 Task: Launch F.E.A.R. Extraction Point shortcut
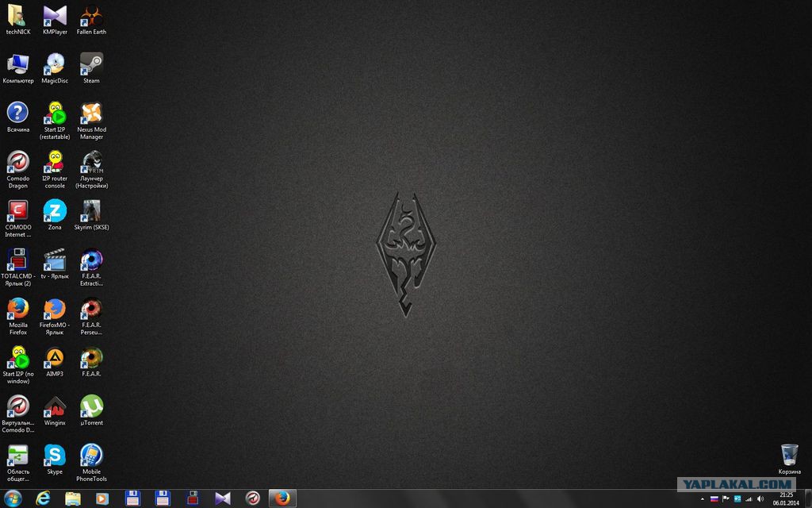(92, 267)
